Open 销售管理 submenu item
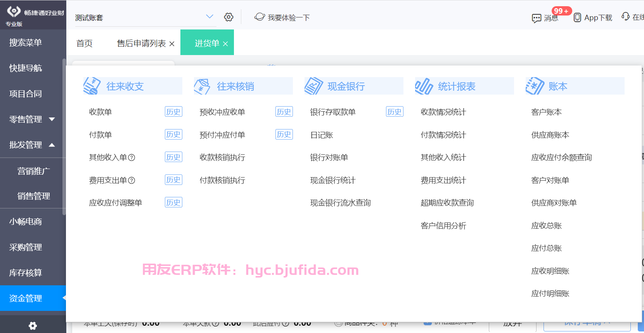This screenshot has height=333, width=644. pyautogui.click(x=33, y=196)
